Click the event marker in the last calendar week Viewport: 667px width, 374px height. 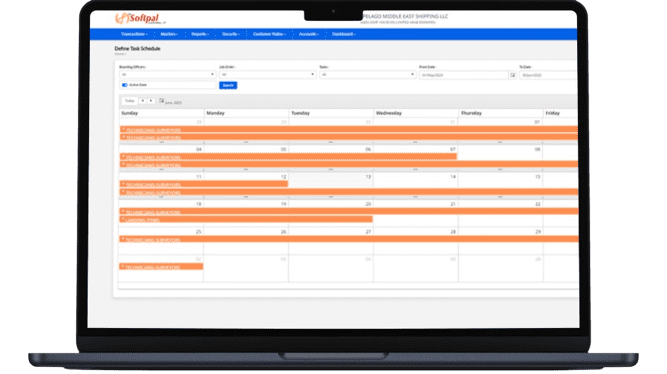click(x=123, y=266)
